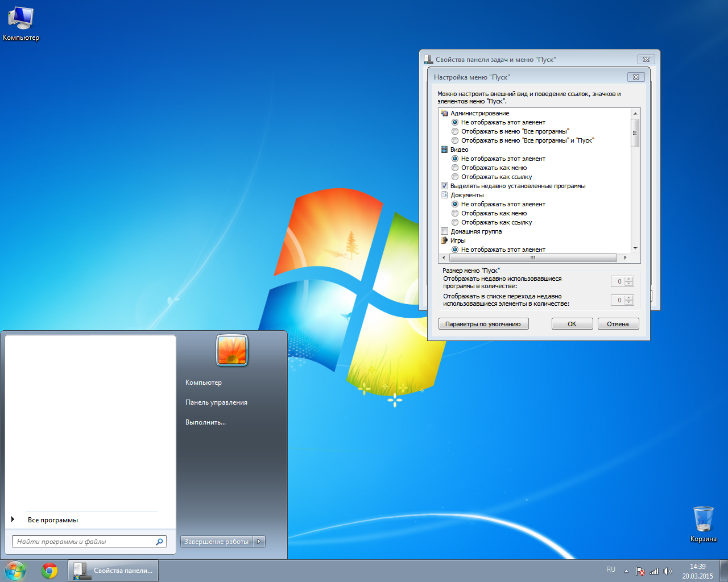Show hidden tray icons arrow
This screenshot has width=728, height=582.
(626, 571)
